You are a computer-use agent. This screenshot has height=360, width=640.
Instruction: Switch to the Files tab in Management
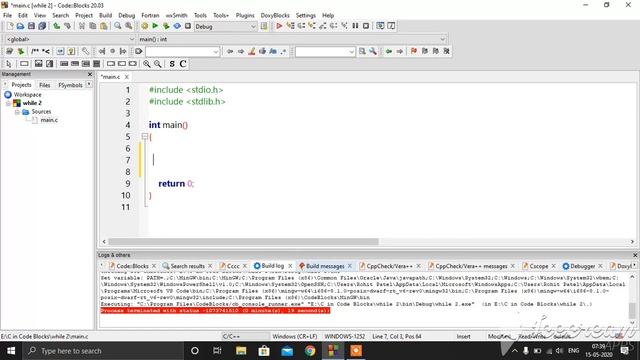[44, 85]
